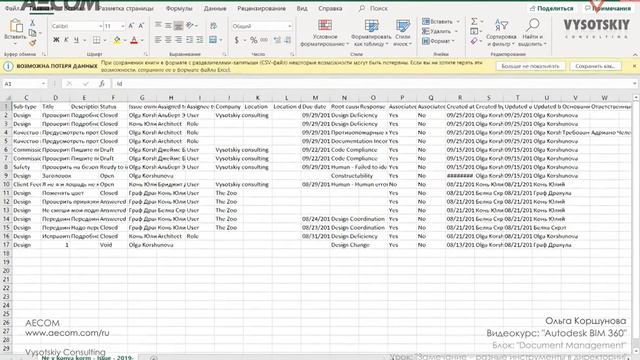This screenshot has width=640, height=360.
Task: Apply the percent style format
Action: pyautogui.click(x=253, y=40)
